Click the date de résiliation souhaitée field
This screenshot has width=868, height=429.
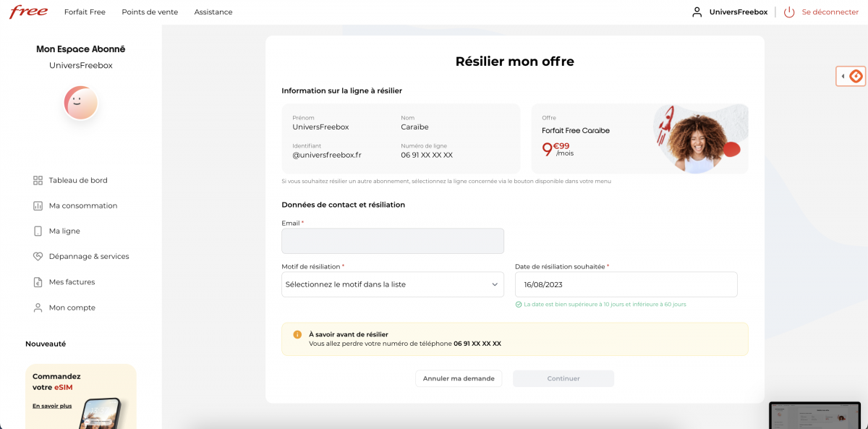click(x=626, y=284)
